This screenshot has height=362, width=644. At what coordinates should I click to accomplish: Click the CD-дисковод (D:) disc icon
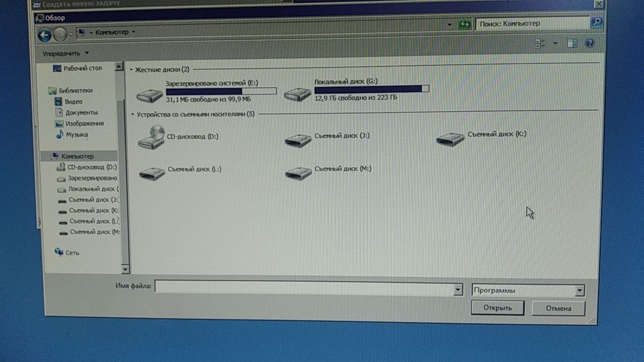151,137
